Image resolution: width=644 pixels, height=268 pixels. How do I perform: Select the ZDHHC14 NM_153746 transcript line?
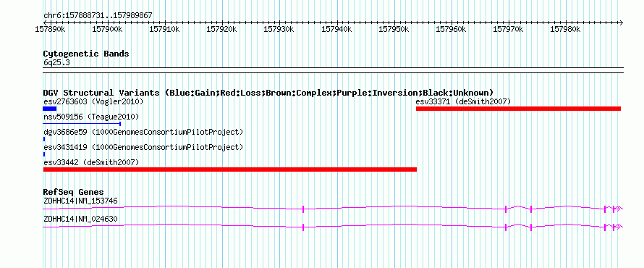333,209
